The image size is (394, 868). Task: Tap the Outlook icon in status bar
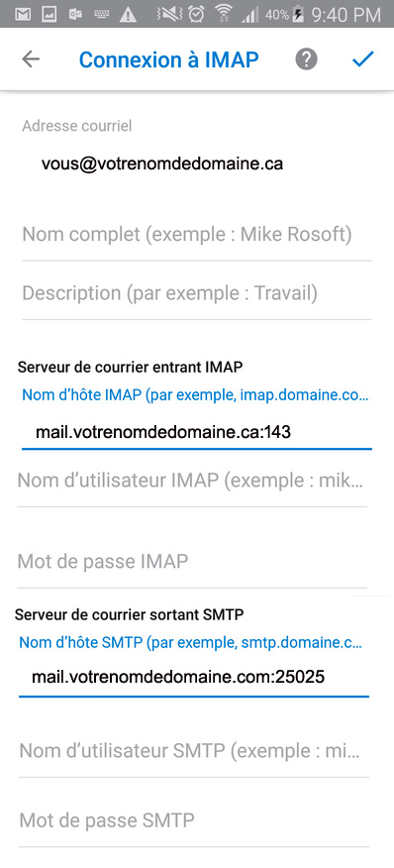[x=75, y=15]
